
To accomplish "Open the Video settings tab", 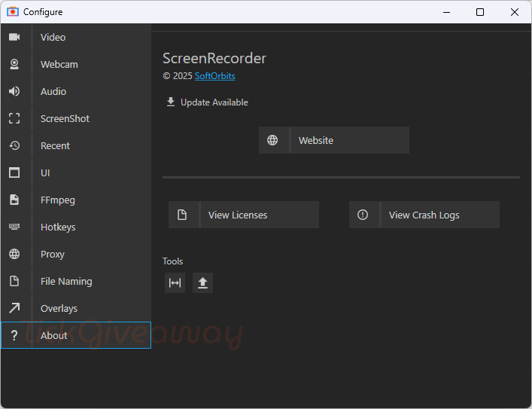I will click(x=76, y=37).
